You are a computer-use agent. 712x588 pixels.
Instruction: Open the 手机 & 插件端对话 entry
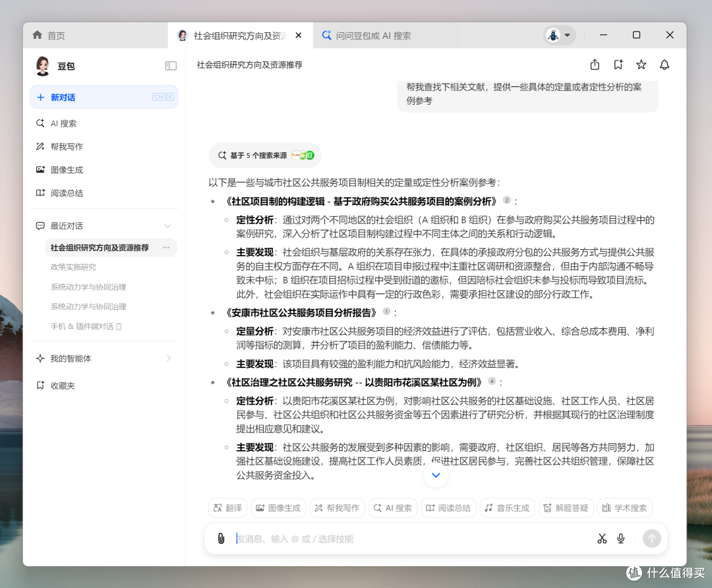[86, 326]
